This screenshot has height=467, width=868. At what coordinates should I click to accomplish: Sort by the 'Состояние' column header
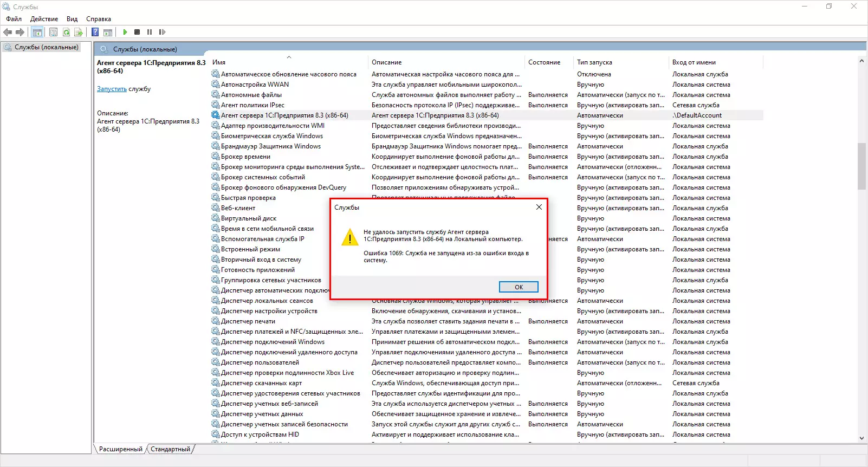[x=549, y=62]
